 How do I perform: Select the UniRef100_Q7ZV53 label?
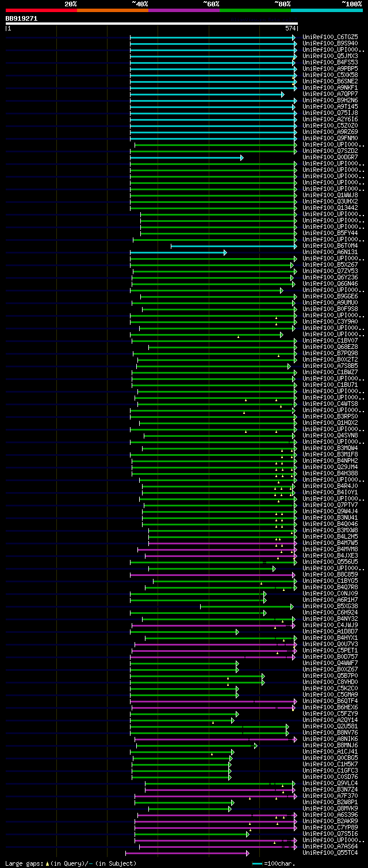(330, 271)
